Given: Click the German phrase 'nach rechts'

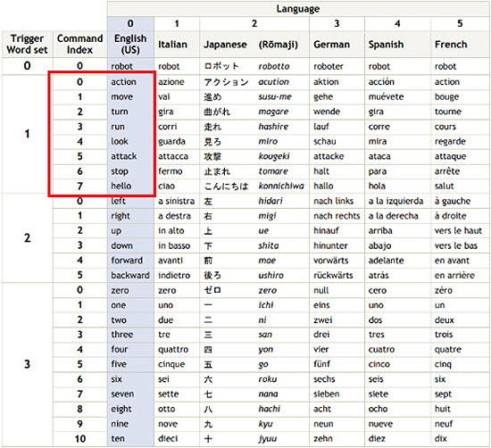Looking at the screenshot, I should (x=337, y=216).
